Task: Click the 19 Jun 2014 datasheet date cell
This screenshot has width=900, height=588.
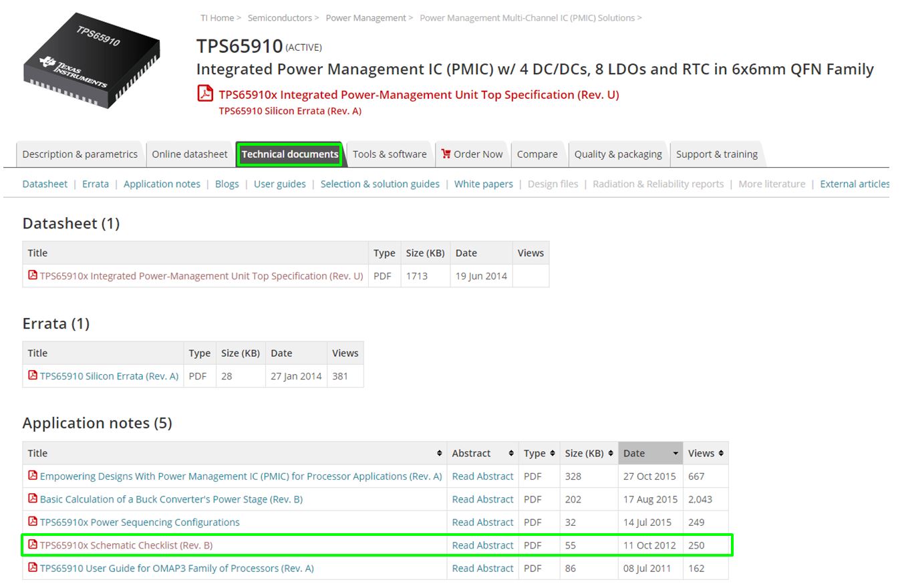Action: pos(481,275)
